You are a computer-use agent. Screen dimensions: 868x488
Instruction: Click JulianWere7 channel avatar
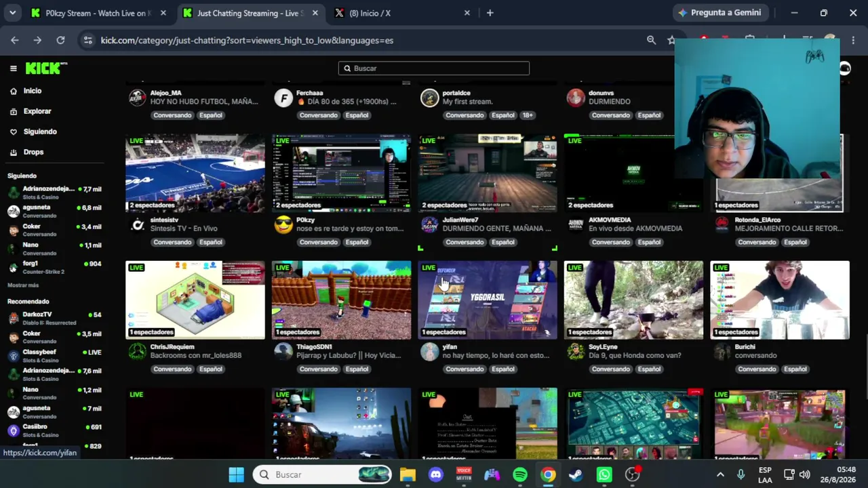pos(430,224)
